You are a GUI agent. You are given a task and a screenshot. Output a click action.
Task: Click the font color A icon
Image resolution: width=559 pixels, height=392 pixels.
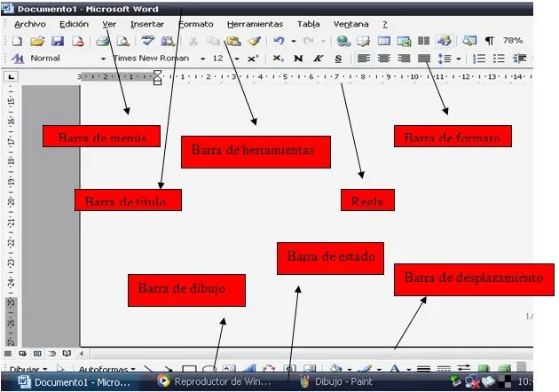click(394, 368)
